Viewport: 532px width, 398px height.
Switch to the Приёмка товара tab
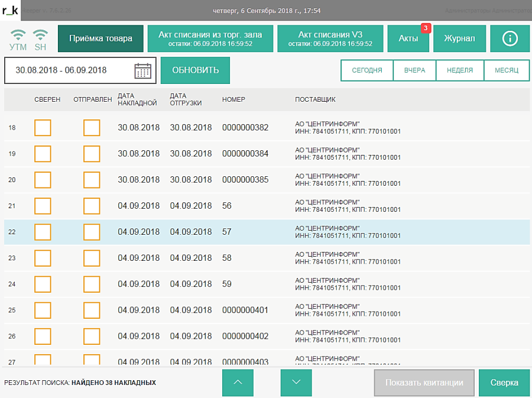100,38
